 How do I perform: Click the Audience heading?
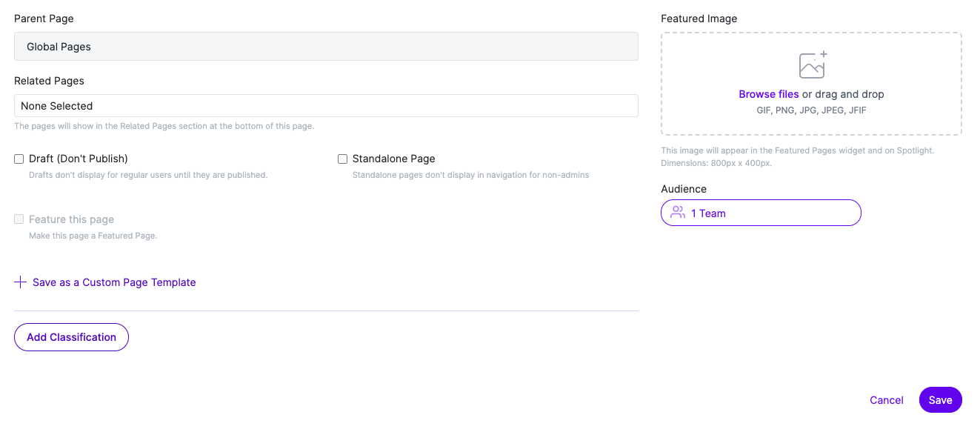[x=684, y=189]
